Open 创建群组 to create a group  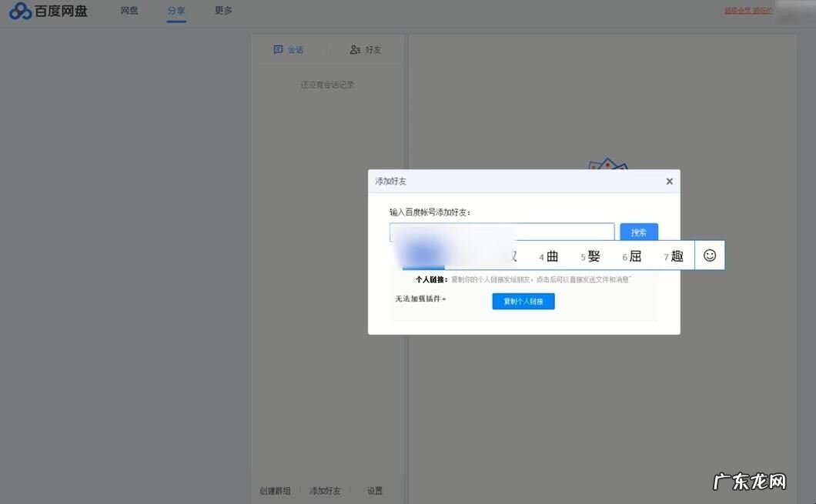(x=275, y=490)
